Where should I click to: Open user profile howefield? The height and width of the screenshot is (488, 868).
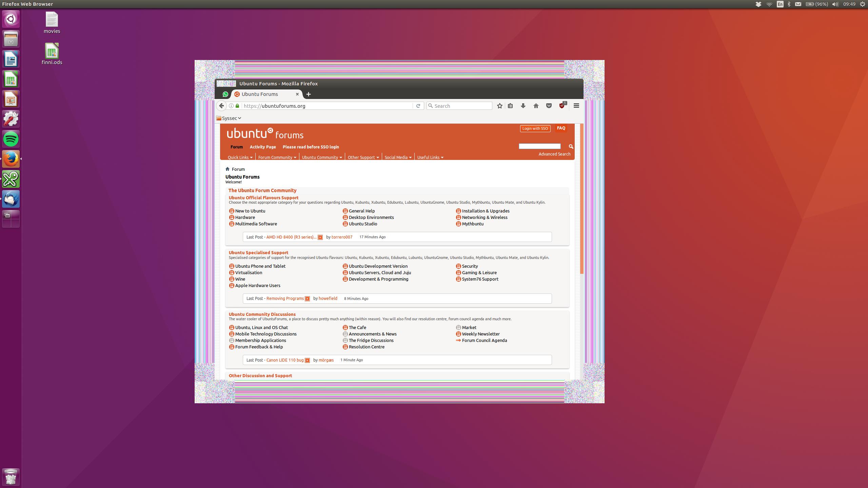coord(328,299)
